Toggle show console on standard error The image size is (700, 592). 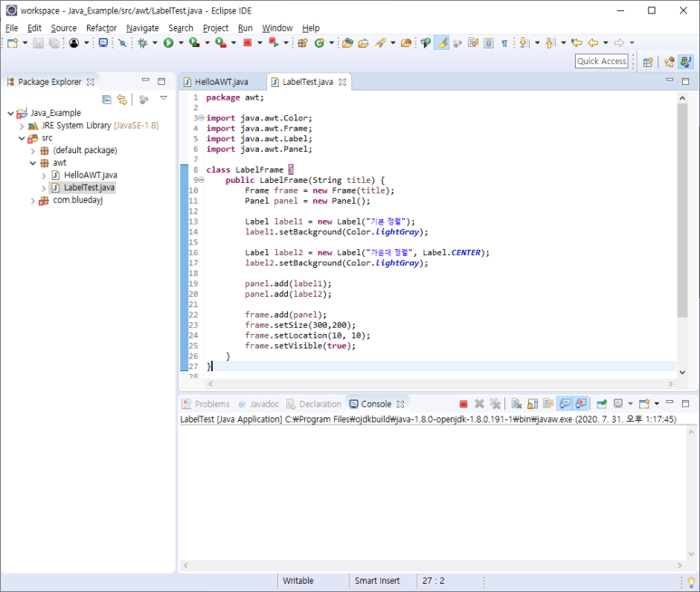point(580,404)
